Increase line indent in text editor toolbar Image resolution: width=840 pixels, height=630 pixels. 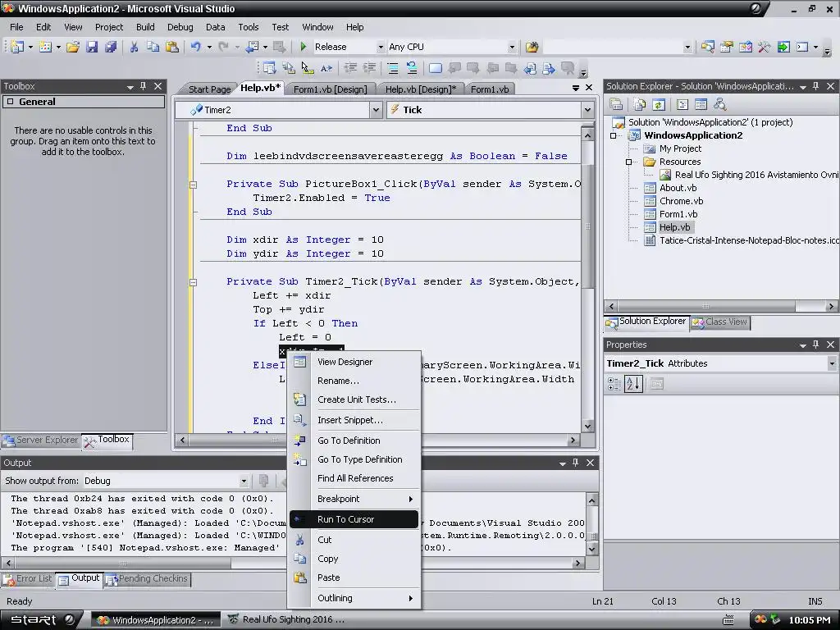pos(369,68)
